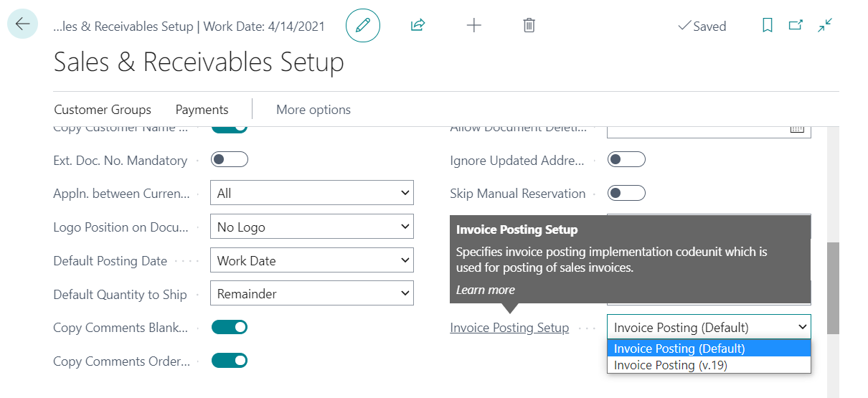Disable Copy Comments Blanket toggle
Image resolution: width=868 pixels, height=398 pixels.
click(229, 327)
